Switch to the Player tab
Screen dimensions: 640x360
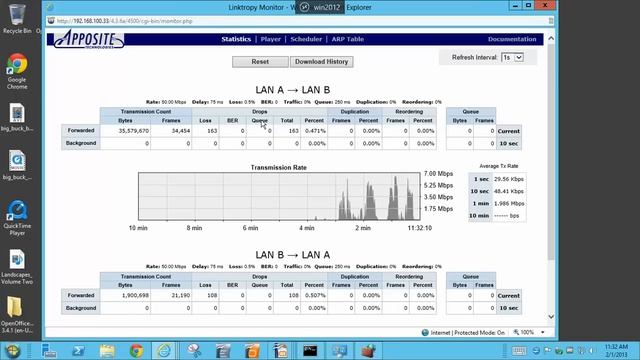point(271,39)
